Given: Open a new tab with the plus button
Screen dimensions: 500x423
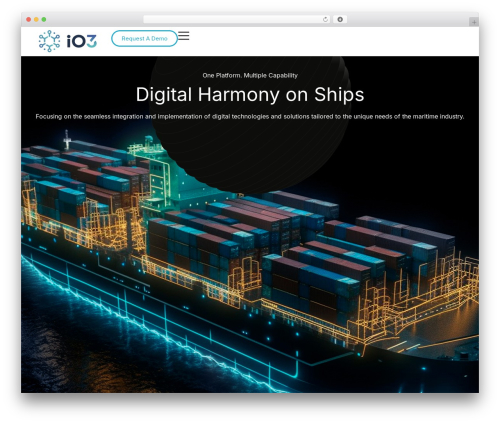Looking at the screenshot, I should click(x=474, y=22).
